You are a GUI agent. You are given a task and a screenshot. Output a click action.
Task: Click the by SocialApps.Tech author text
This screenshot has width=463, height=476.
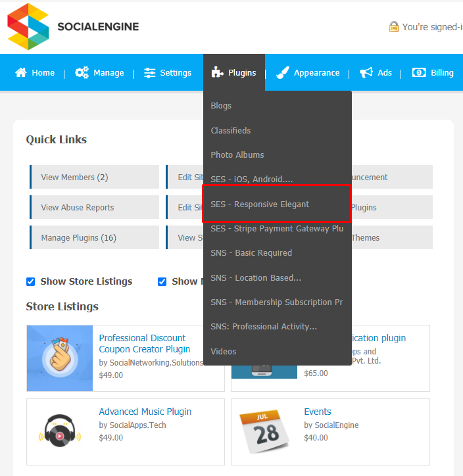132,425
